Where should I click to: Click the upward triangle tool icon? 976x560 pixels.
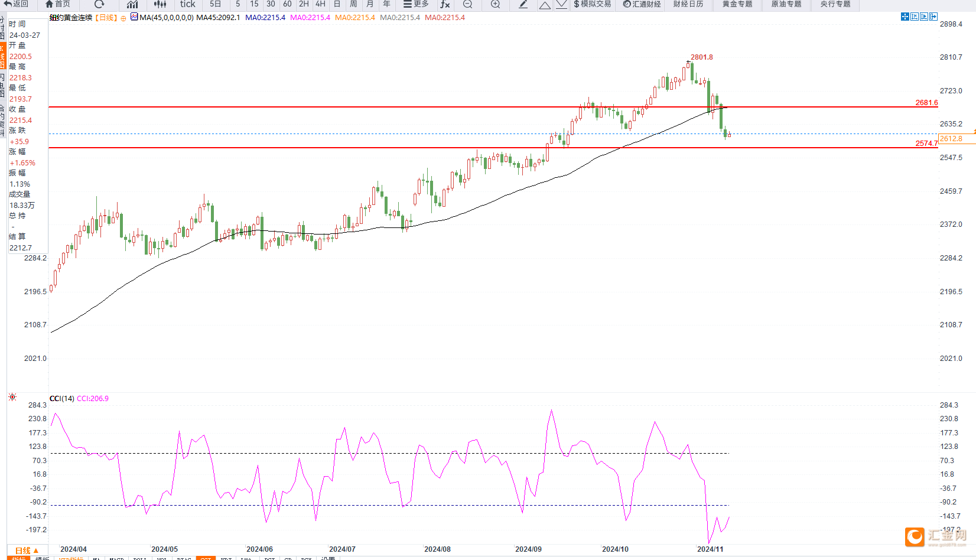pyautogui.click(x=545, y=5)
